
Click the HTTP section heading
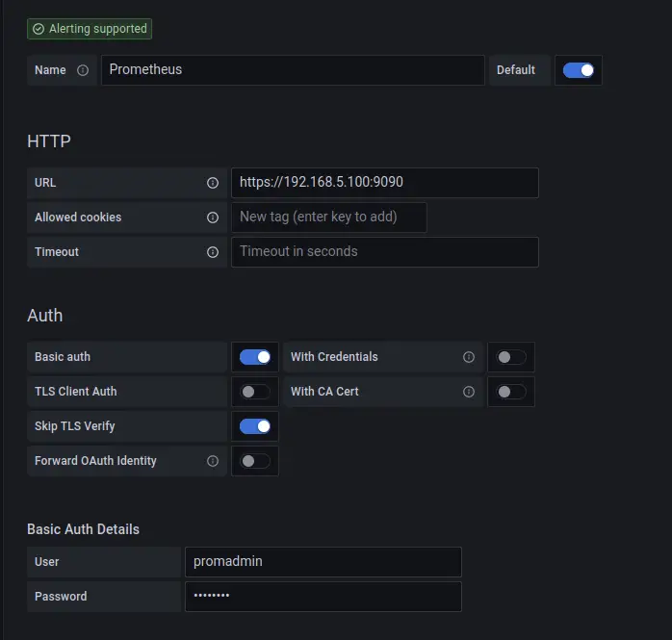click(x=49, y=141)
